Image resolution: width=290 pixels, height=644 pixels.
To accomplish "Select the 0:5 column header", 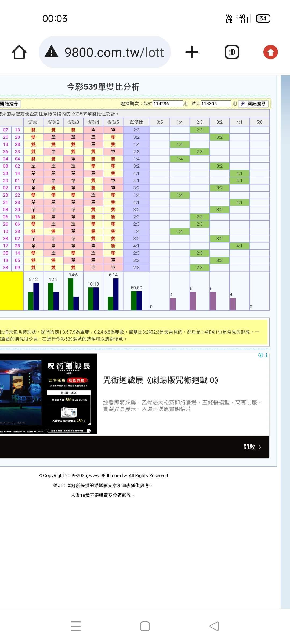I will (160, 122).
